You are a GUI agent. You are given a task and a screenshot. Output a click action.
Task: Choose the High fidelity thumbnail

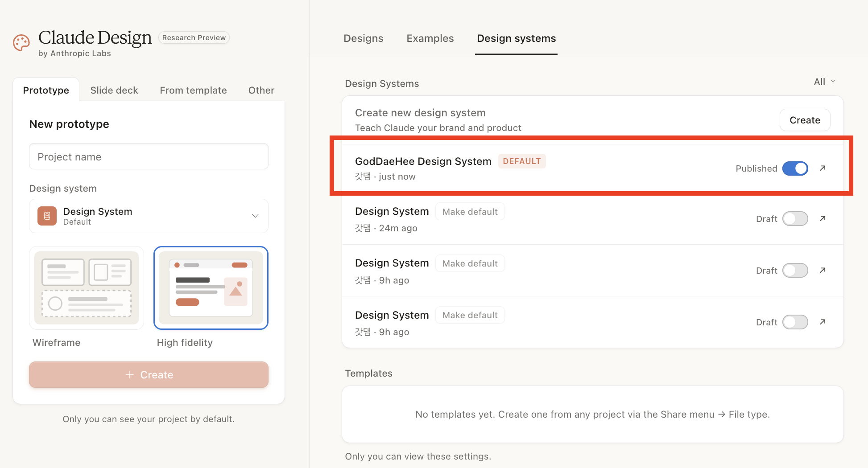coord(211,288)
